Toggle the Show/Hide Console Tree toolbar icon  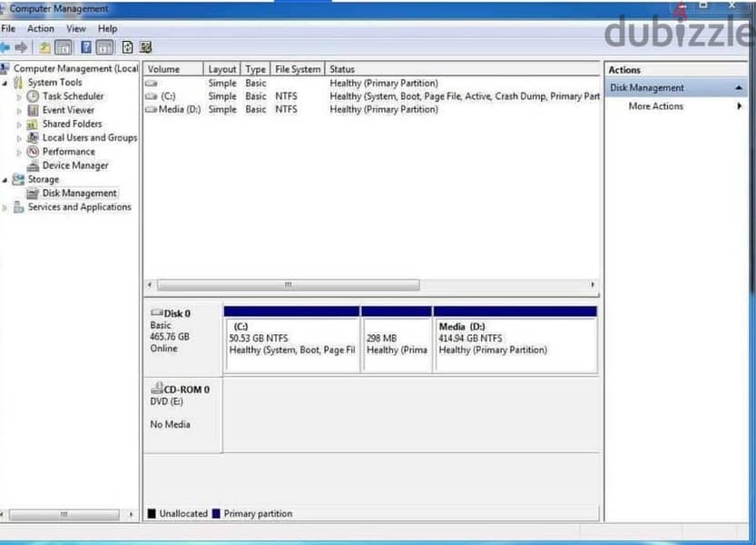point(64,47)
